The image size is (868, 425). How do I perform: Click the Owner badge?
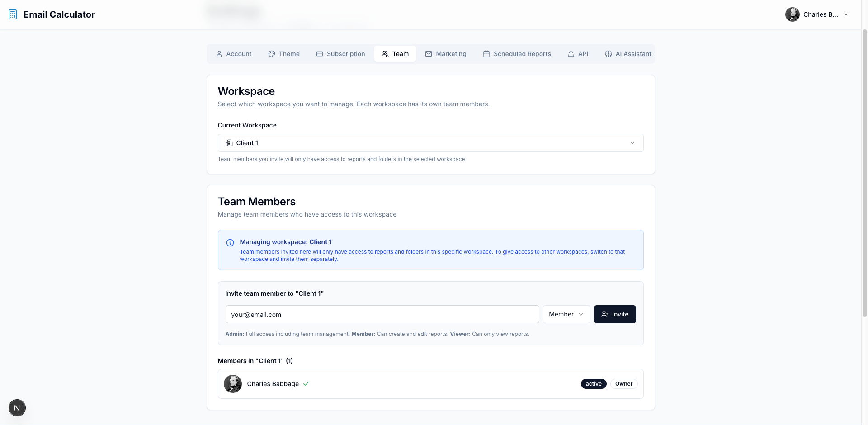[x=624, y=384]
